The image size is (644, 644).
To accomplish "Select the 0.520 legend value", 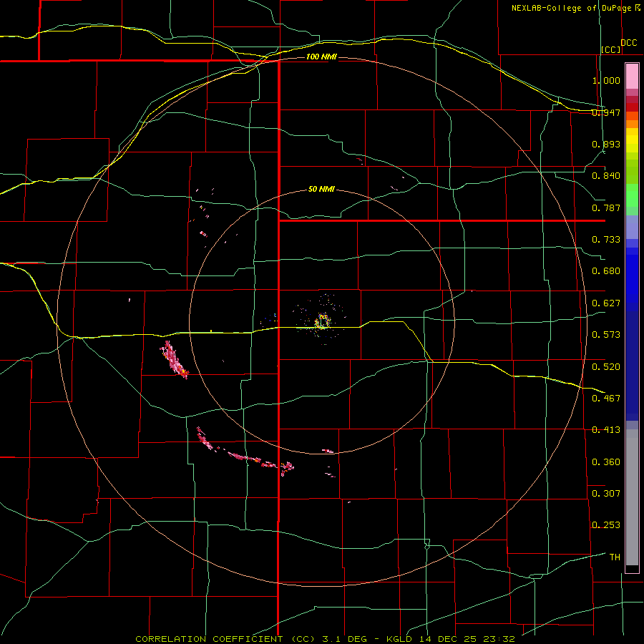I will 606,367.
